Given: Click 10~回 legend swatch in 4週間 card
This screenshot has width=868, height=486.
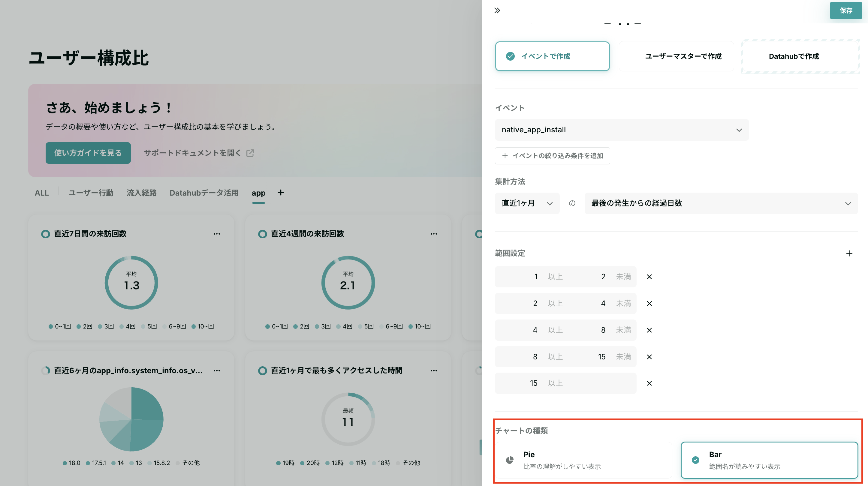Looking at the screenshot, I should point(410,326).
